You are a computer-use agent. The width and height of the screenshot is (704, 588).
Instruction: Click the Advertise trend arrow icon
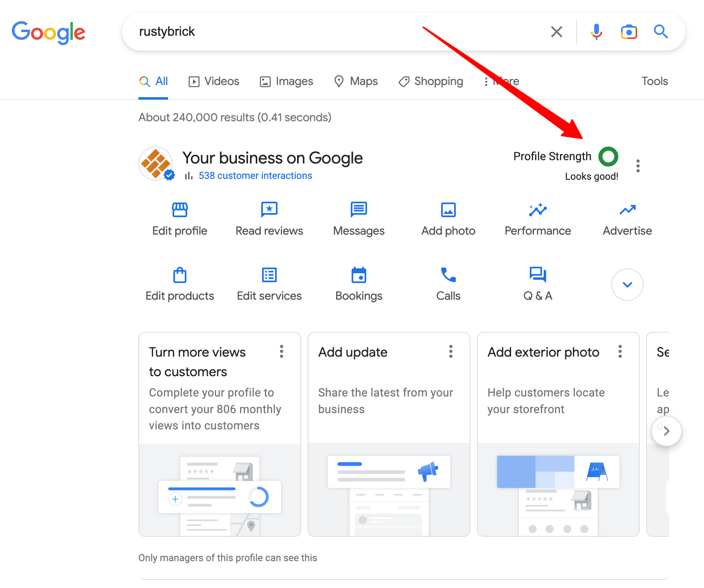(627, 210)
